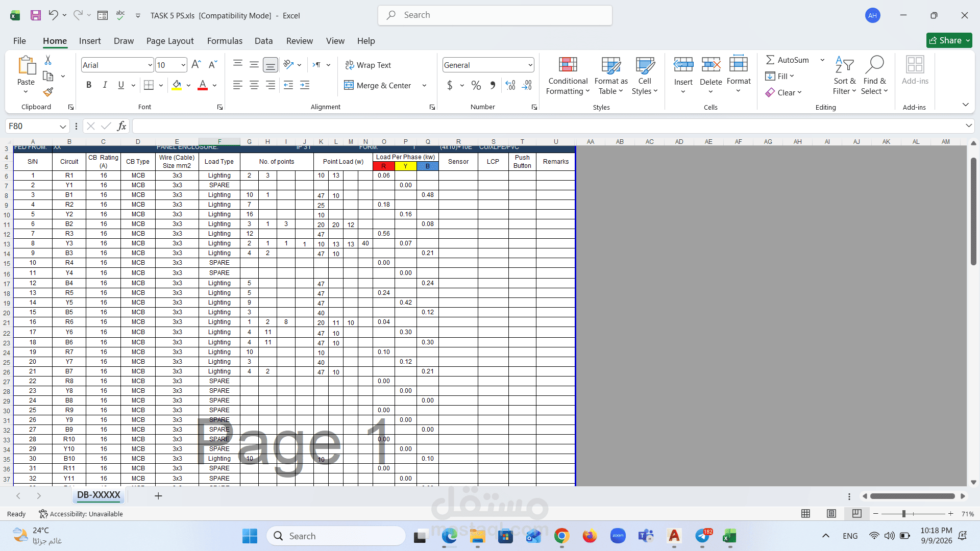Open the General number format dropdown
The width and height of the screenshot is (980, 551).
[530, 65]
